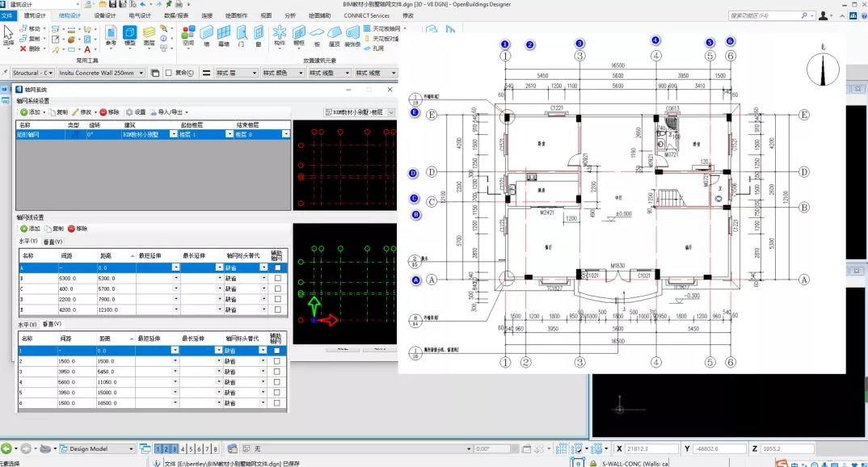
Task: Click 移除 remove in grid line settings
Action: coord(78,229)
